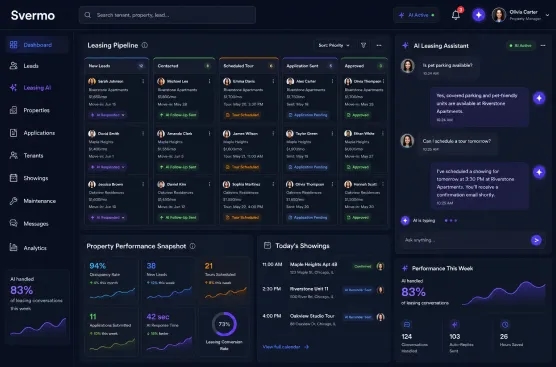Show Leasing Pipeline info tooltip icon
This screenshot has width=556, height=367.
(x=145, y=45)
